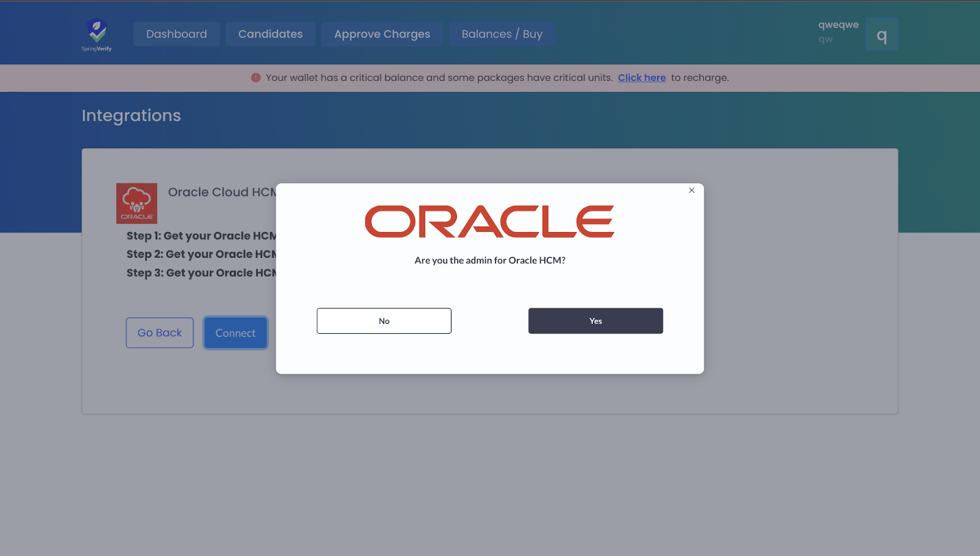Click the SpringVerify logo
Screen dimensions: 980x556
(97, 35)
